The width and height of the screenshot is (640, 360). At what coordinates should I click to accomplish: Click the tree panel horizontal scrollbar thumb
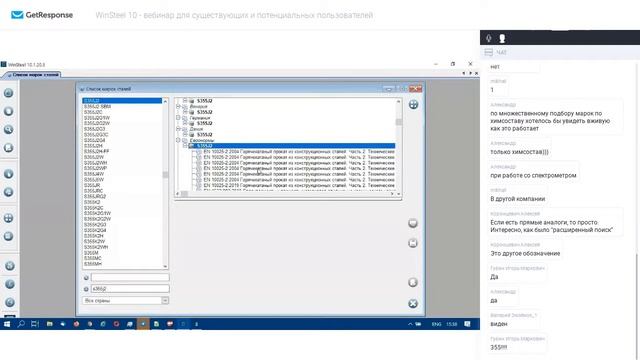pyautogui.click(x=184, y=194)
